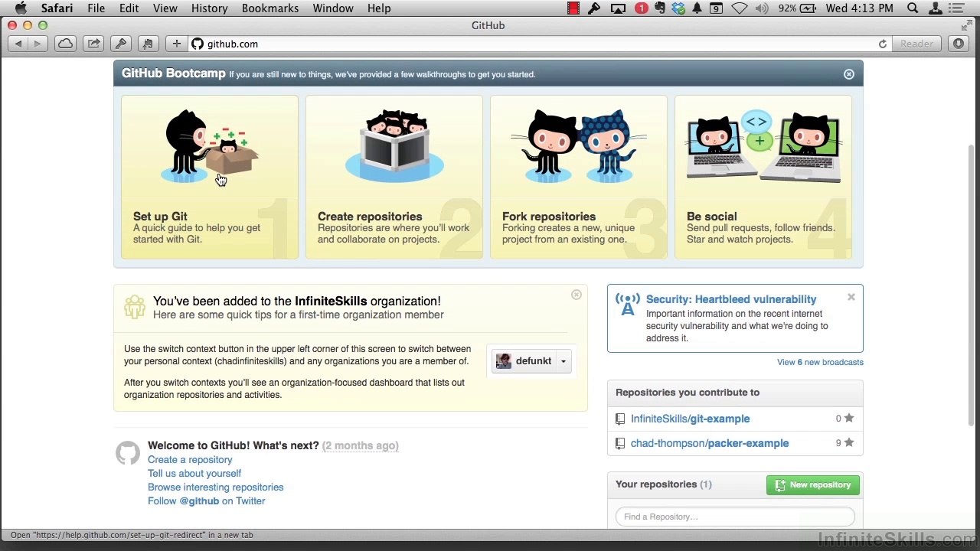Open the Bookmarks menu
980x551 pixels.
(270, 8)
